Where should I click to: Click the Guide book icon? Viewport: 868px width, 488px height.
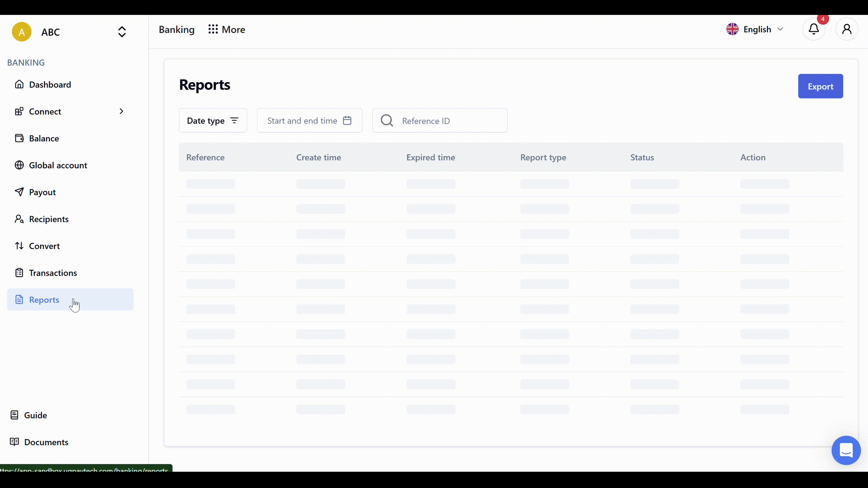pos(14,415)
